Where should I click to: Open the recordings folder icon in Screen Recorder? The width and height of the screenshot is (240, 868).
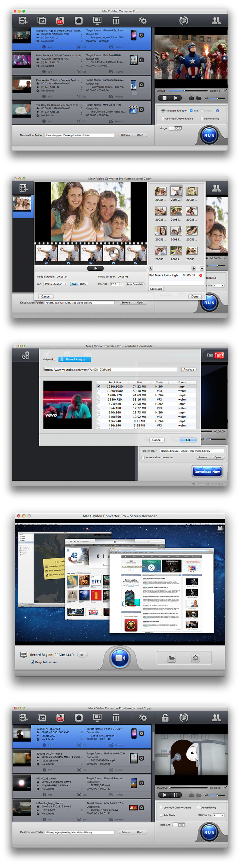172,658
